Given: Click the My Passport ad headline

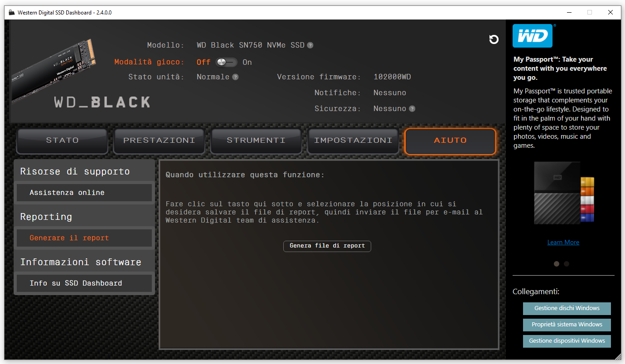Looking at the screenshot, I should coord(560,68).
